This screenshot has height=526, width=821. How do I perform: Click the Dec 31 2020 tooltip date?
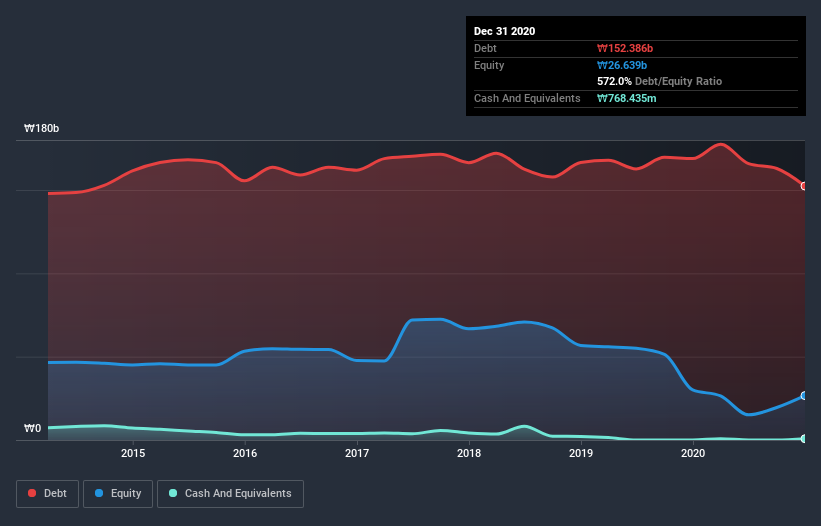(x=504, y=31)
